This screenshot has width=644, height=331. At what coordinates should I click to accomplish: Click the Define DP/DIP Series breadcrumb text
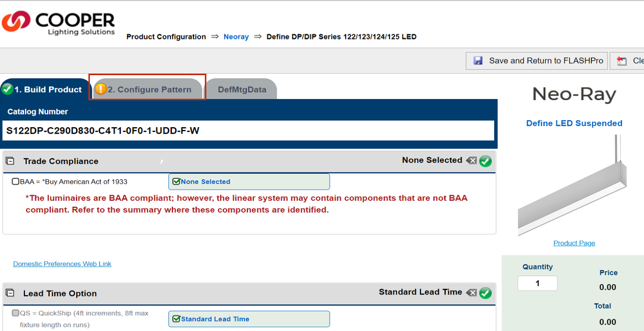point(341,37)
